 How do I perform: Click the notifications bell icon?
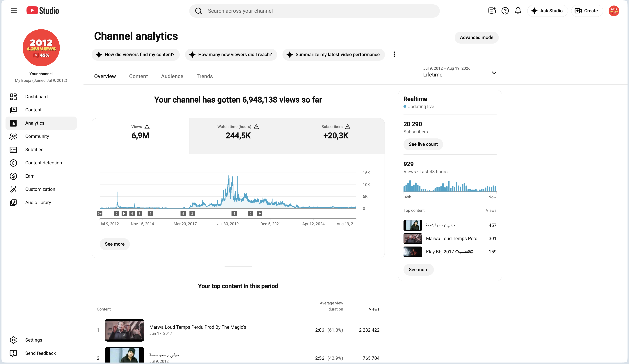pyautogui.click(x=518, y=11)
